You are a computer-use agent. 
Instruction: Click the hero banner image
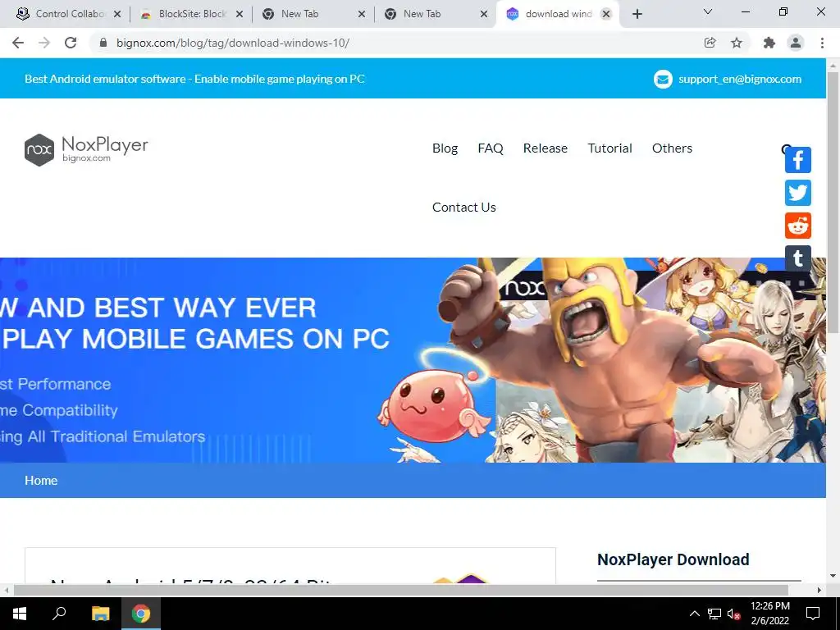[413, 360]
